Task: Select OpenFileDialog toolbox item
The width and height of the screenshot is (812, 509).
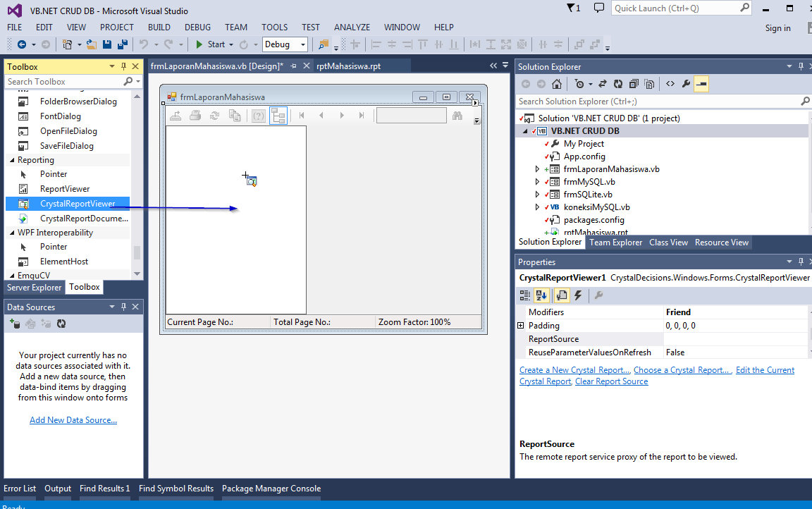Action: 68,131
